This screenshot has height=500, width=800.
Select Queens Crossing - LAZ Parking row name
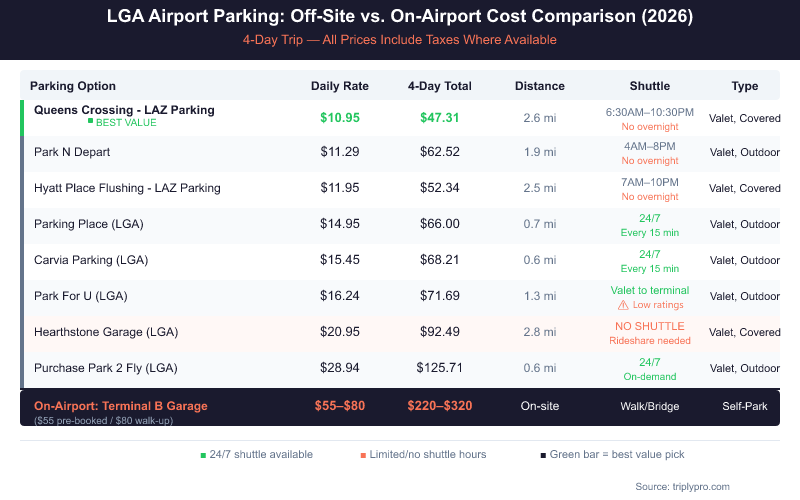[x=124, y=110]
